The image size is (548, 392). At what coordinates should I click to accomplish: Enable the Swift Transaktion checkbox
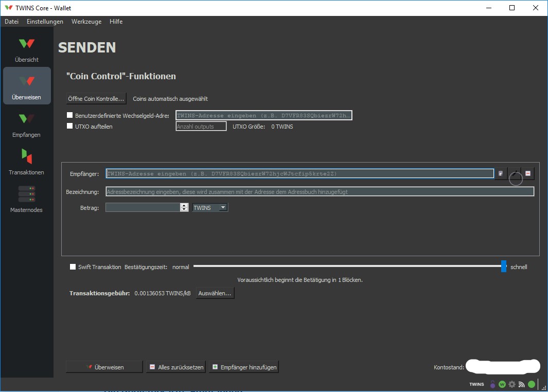point(73,266)
